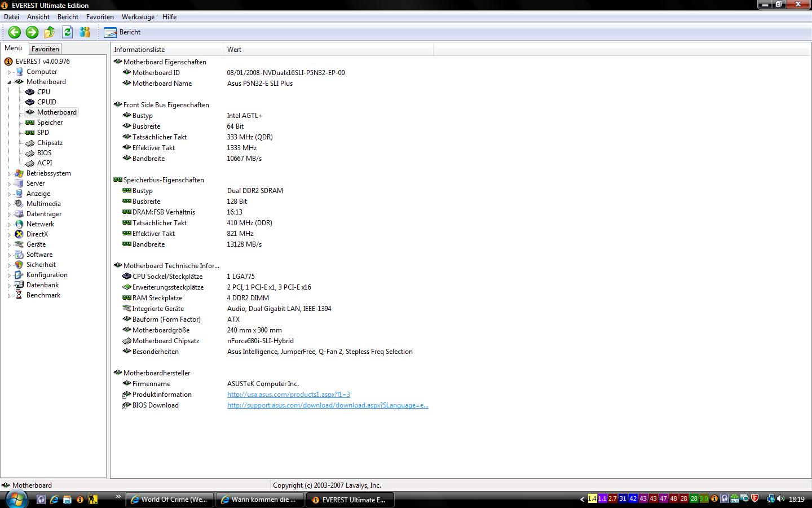The image size is (812, 508).
Task: Show more quick launch items chevron
Action: [x=118, y=497]
